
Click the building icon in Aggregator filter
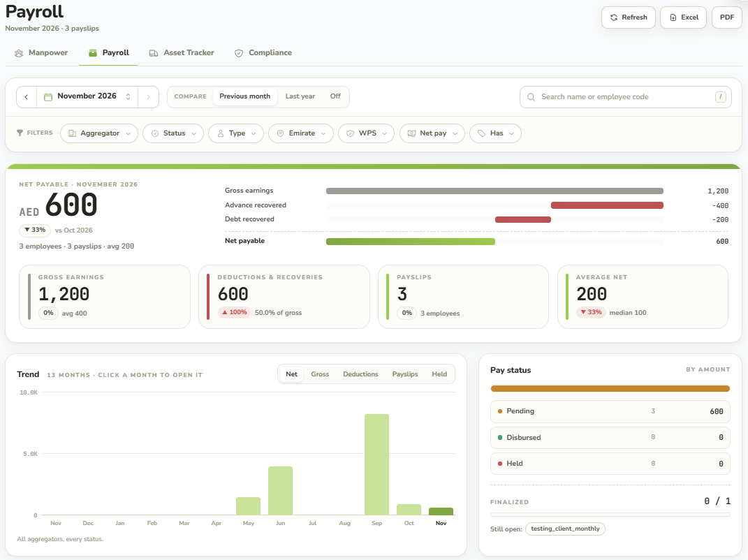coord(72,133)
